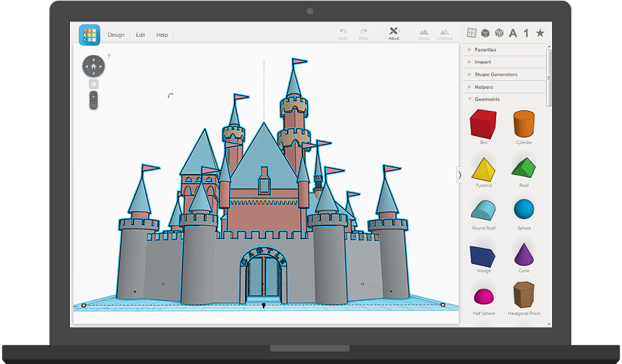Zoom in with the plus button

coord(93,96)
